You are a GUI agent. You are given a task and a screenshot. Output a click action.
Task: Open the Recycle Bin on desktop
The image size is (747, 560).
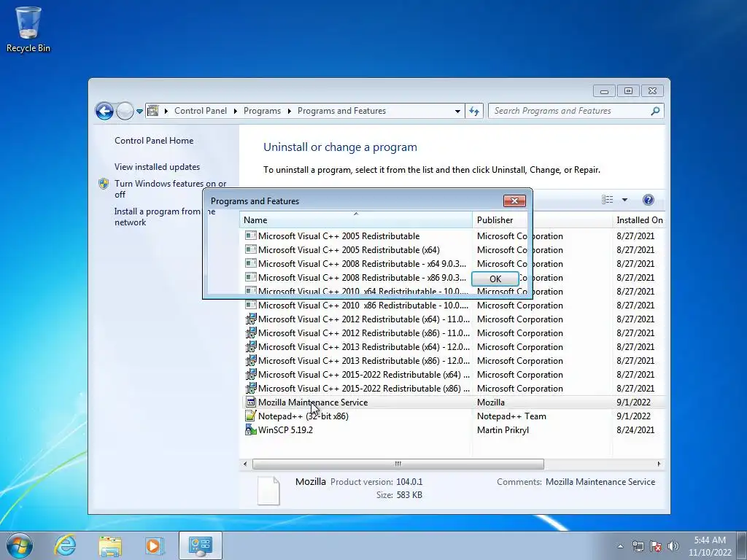(x=28, y=29)
